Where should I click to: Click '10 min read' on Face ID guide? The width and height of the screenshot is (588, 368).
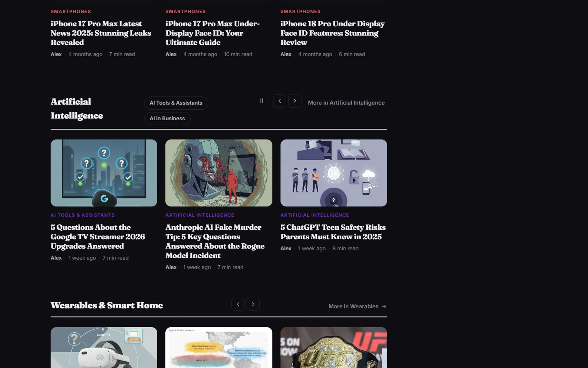pos(238,54)
